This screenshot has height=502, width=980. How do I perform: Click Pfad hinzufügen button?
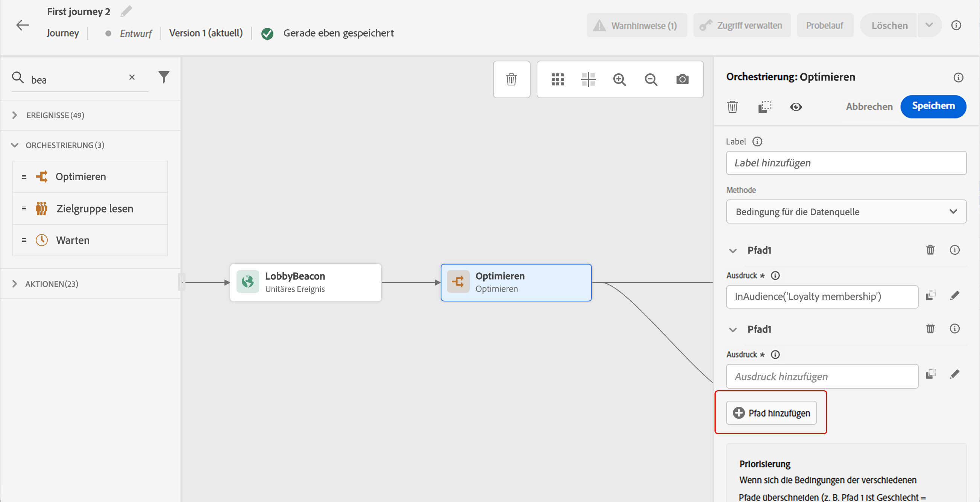771,413
